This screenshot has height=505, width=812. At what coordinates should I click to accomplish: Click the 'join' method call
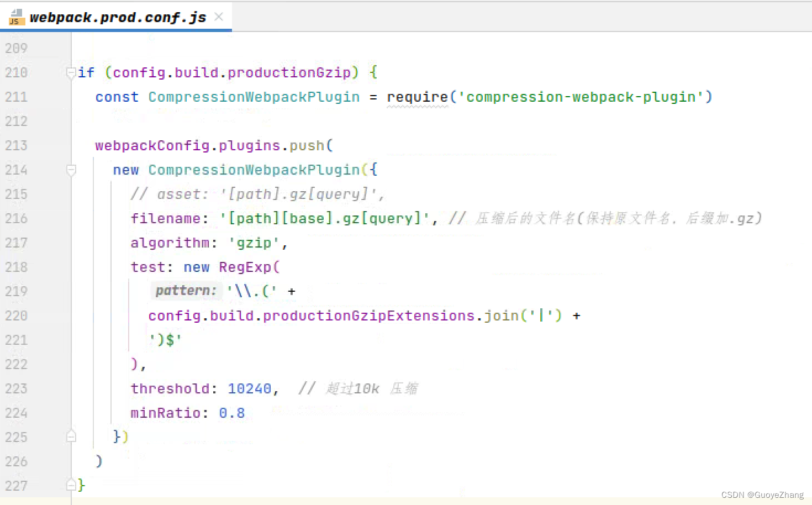pos(501,316)
